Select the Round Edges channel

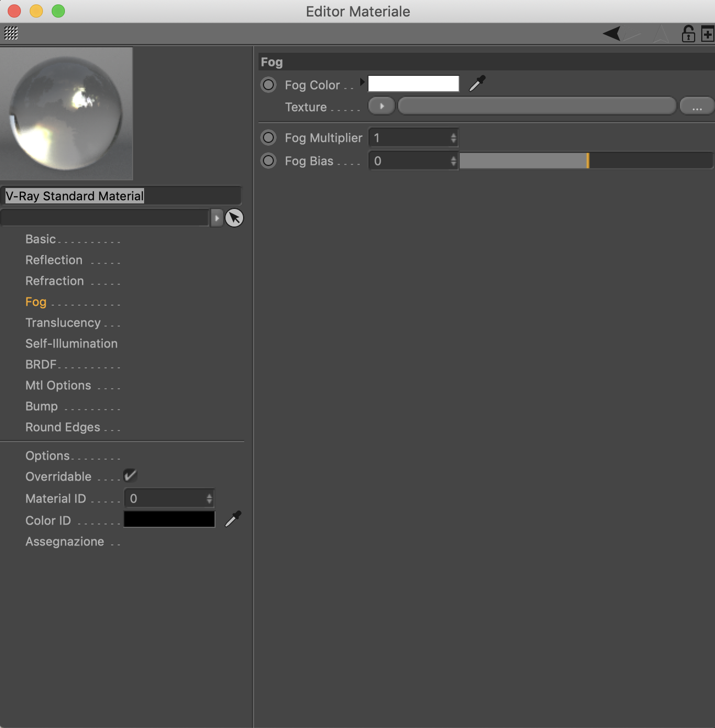(63, 427)
